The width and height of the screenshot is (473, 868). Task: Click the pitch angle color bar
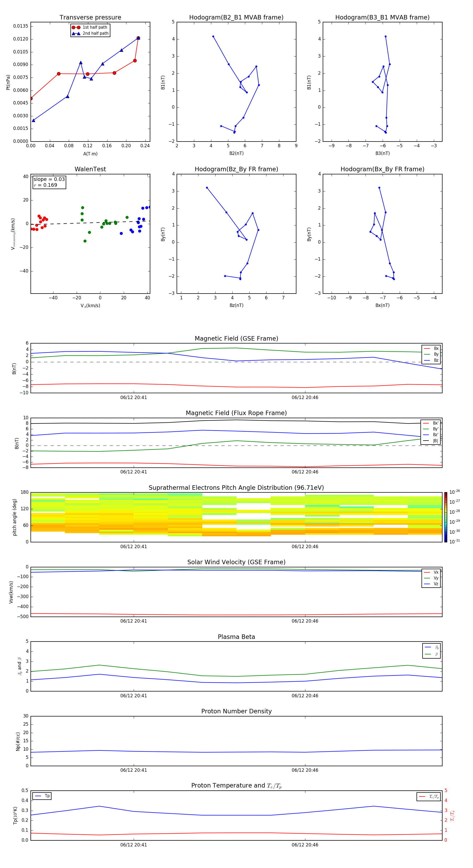pos(446,517)
